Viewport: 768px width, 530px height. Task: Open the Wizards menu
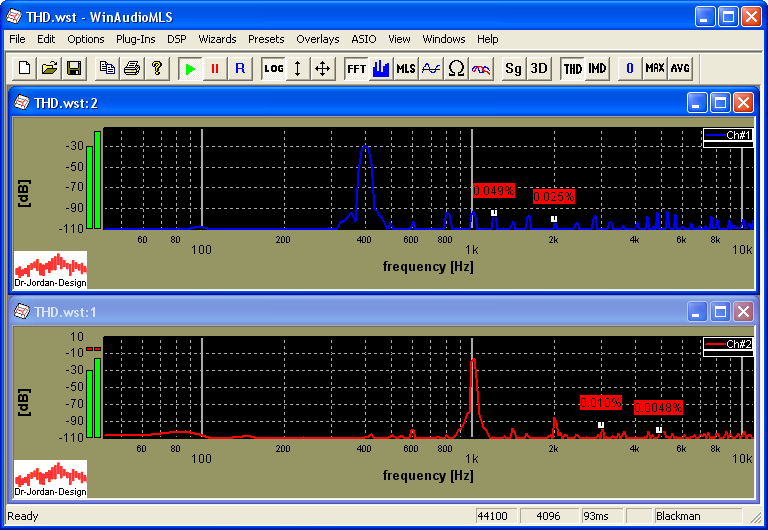click(x=217, y=39)
